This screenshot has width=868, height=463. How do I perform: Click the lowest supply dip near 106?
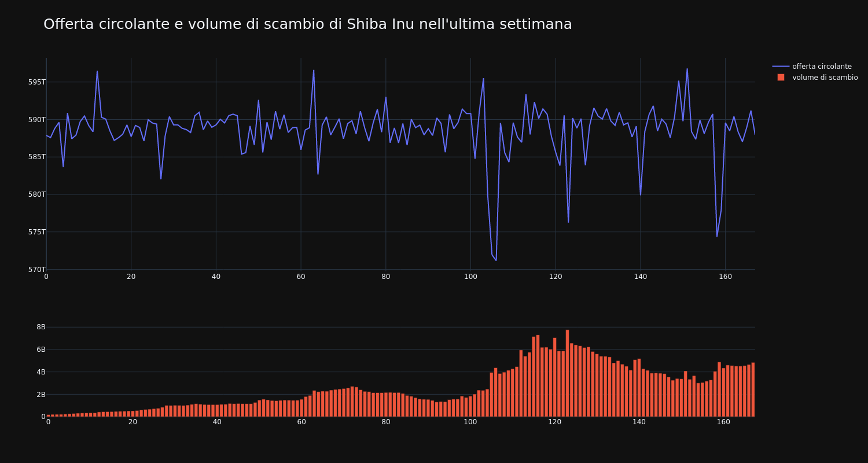496,260
